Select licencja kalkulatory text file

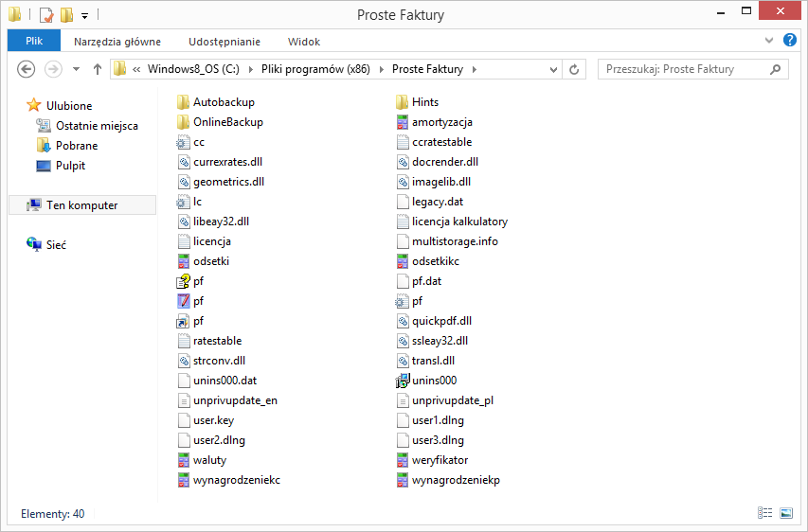[452, 222]
